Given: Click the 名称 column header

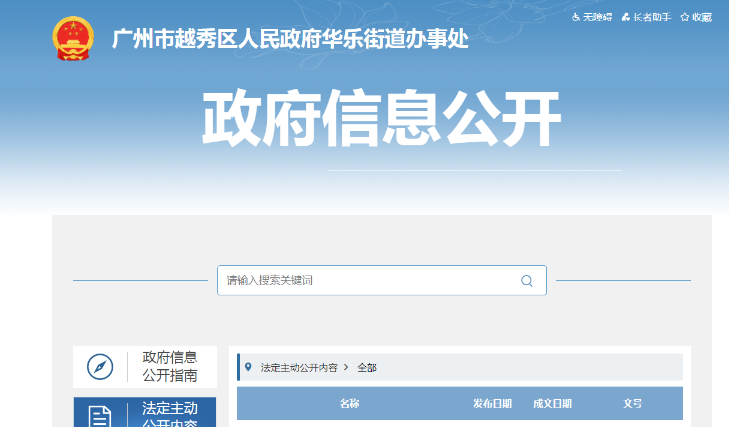Looking at the screenshot, I should (x=349, y=404).
